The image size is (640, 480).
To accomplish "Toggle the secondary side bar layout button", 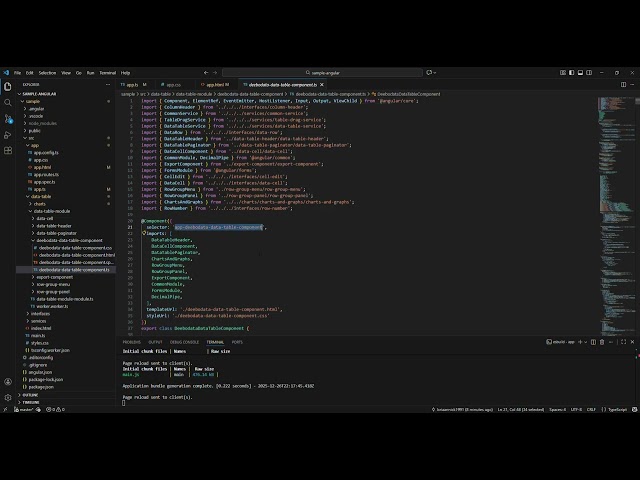I will coord(589,73).
